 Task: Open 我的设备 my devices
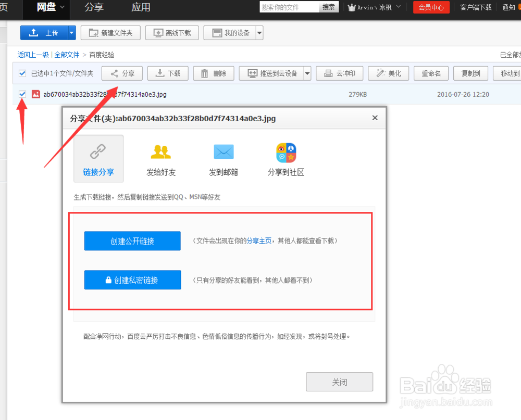point(230,33)
